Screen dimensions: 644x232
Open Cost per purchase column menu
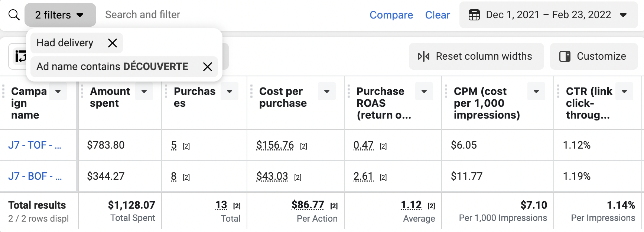pyautogui.click(x=327, y=91)
